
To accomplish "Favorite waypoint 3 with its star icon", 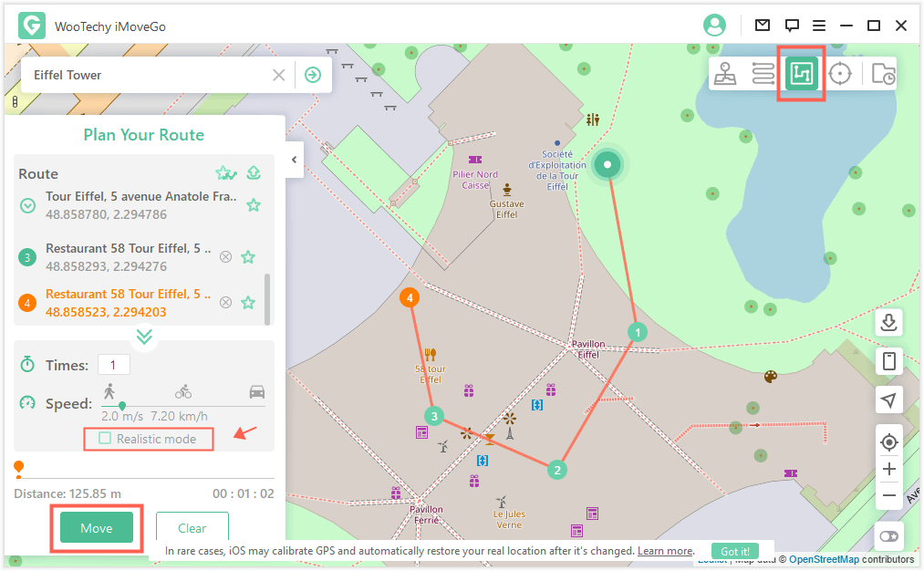I will pyautogui.click(x=248, y=257).
